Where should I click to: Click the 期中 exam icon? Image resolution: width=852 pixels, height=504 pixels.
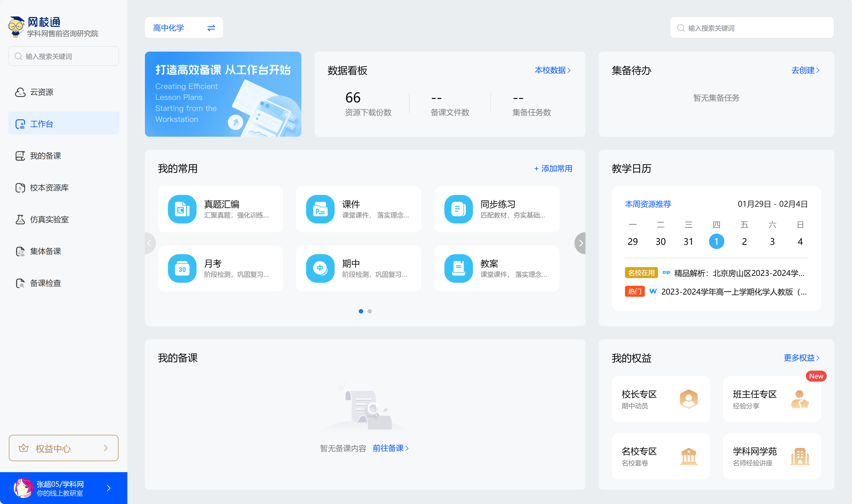[x=320, y=269]
